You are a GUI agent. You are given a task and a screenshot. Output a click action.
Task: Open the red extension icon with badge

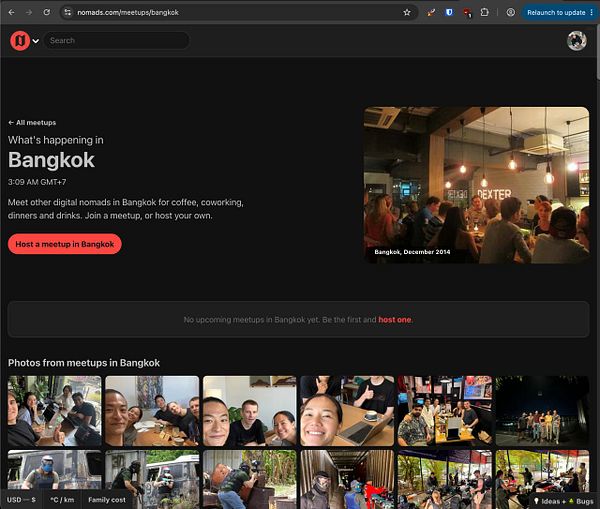pyautogui.click(x=467, y=13)
